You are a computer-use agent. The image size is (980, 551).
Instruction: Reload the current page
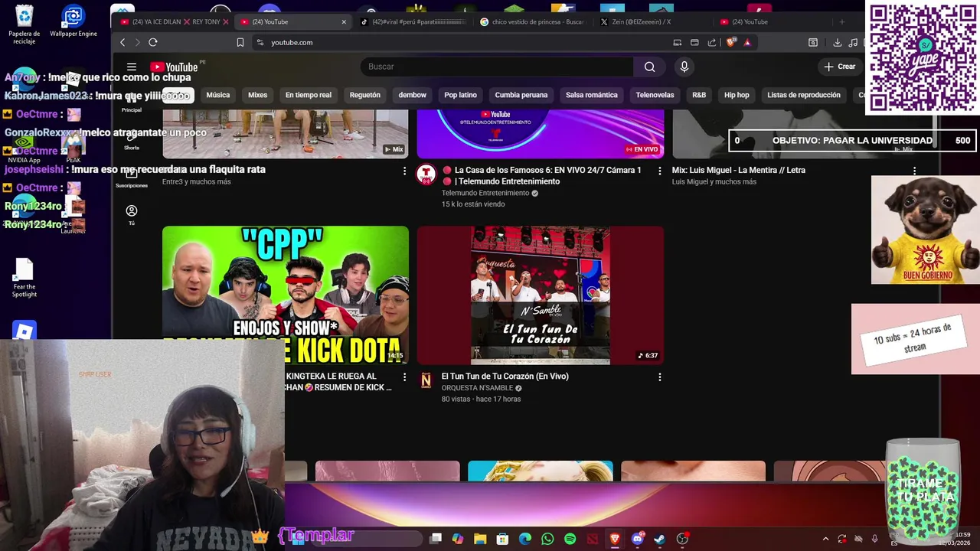[153, 42]
